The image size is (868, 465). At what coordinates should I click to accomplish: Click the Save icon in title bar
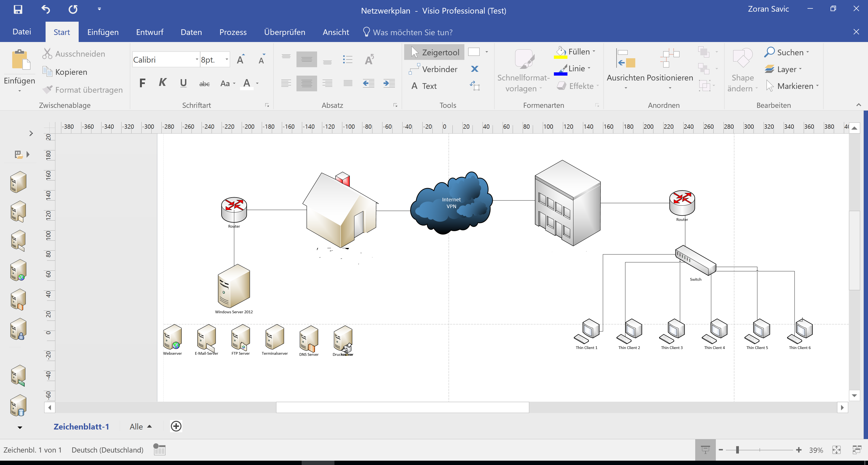tap(18, 9)
